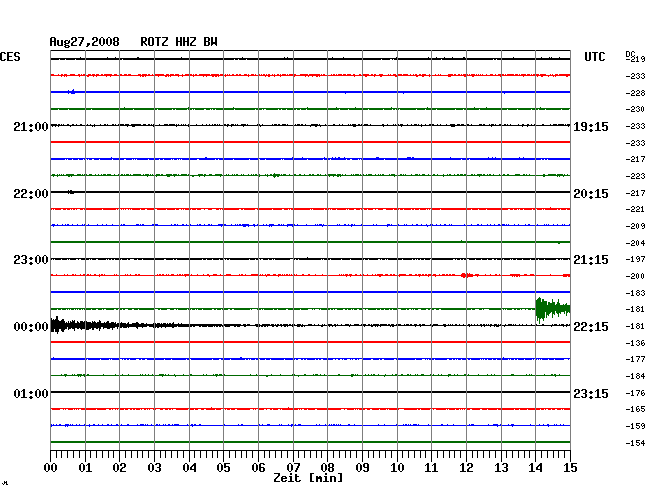This screenshot has width=650, height=494.
Task: Click the DC offset column header
Action: point(630,54)
